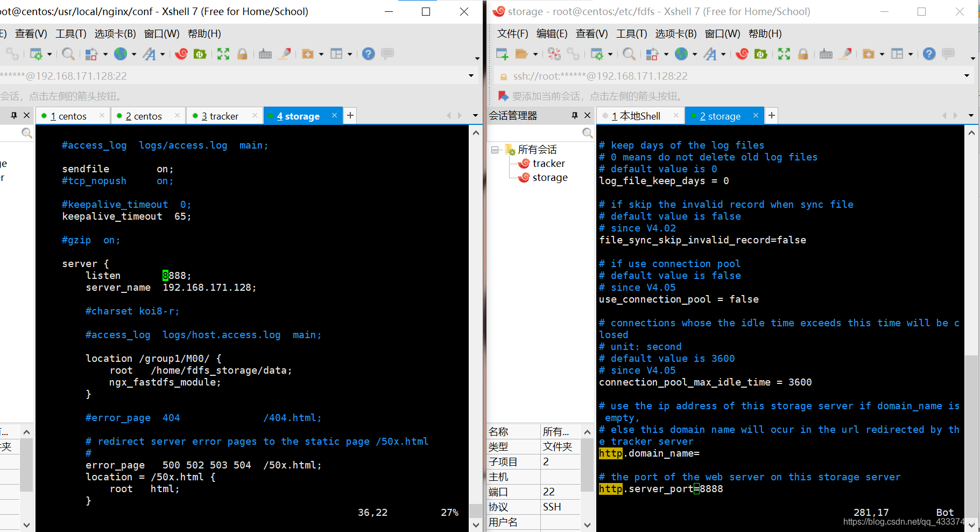980x532 pixels.
Task: Click the 协议 value SSH in the properties table
Action: click(560, 507)
